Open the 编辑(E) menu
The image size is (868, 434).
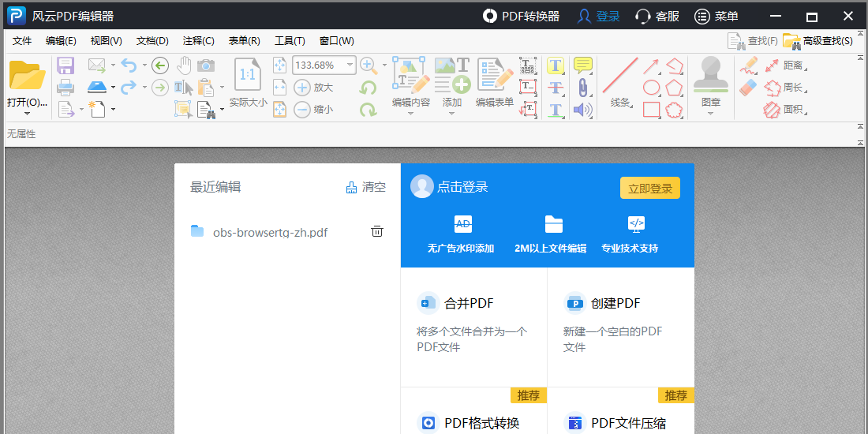(x=61, y=41)
